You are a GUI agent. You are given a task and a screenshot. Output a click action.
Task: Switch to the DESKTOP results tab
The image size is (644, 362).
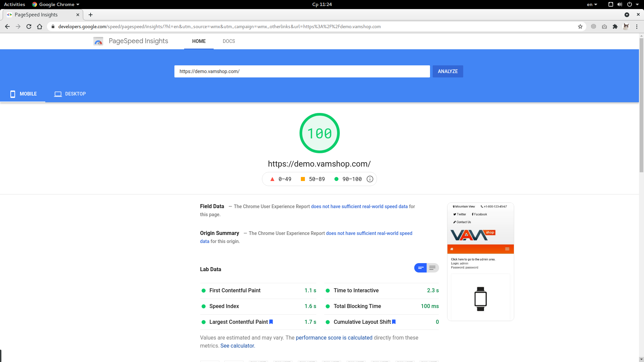pyautogui.click(x=70, y=94)
